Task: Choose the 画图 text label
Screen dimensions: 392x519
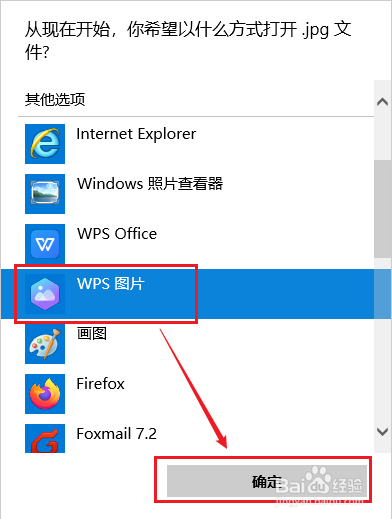Action: click(92, 333)
